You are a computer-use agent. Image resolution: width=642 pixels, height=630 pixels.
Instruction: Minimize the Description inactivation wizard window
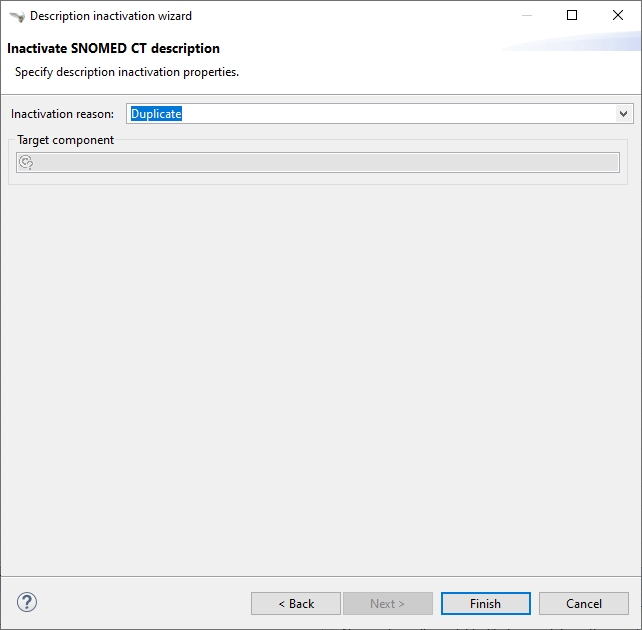526,16
